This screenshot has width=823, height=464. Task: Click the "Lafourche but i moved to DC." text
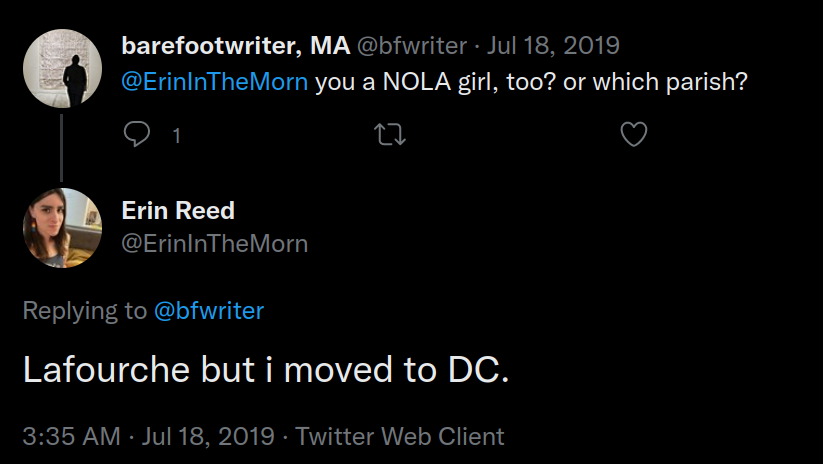266,371
